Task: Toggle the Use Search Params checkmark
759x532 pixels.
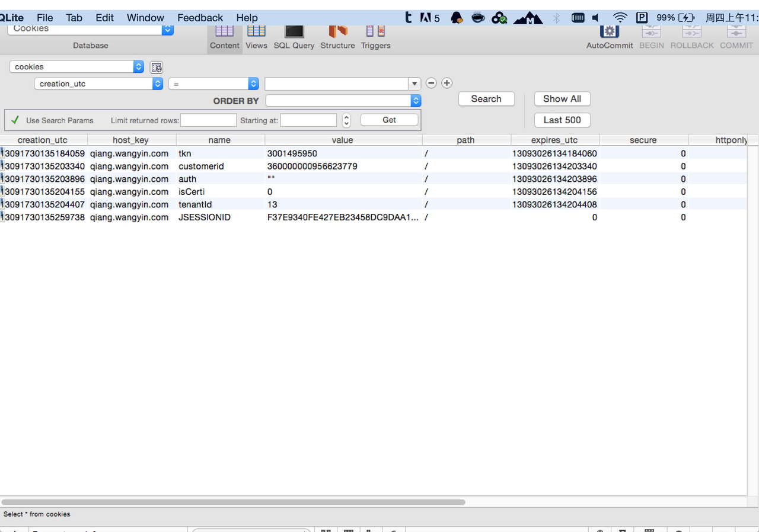Action: tap(15, 120)
